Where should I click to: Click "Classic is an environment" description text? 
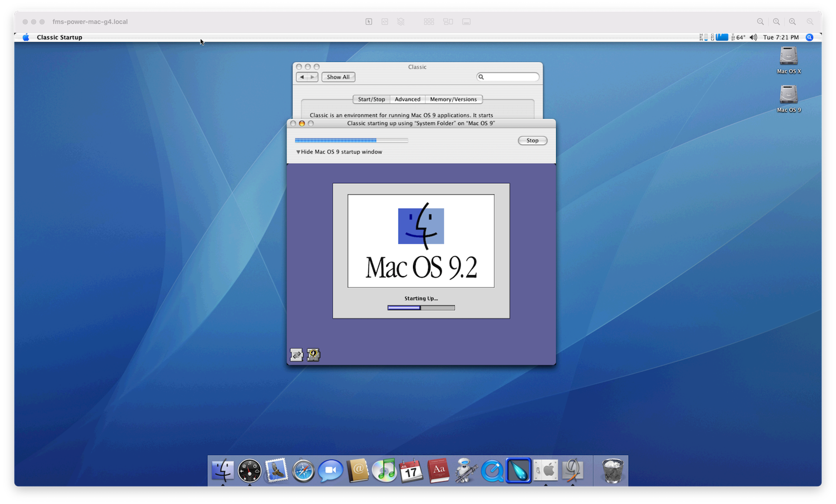[401, 115]
